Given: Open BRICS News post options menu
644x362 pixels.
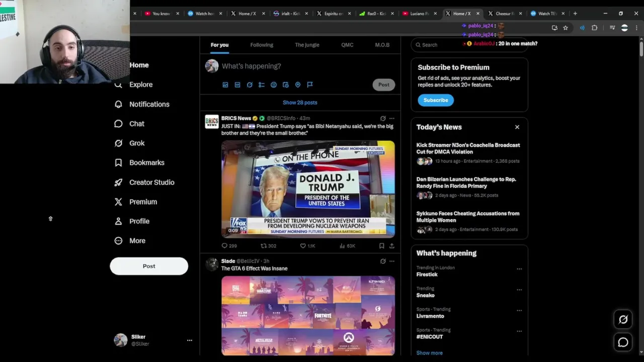Looking at the screenshot, I should click(x=392, y=119).
